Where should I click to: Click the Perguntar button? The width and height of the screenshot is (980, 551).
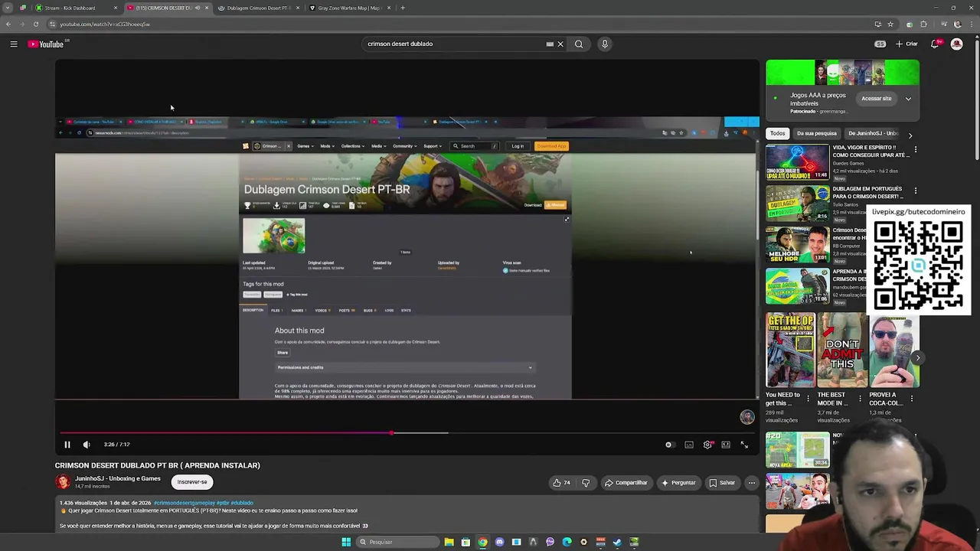pos(678,483)
